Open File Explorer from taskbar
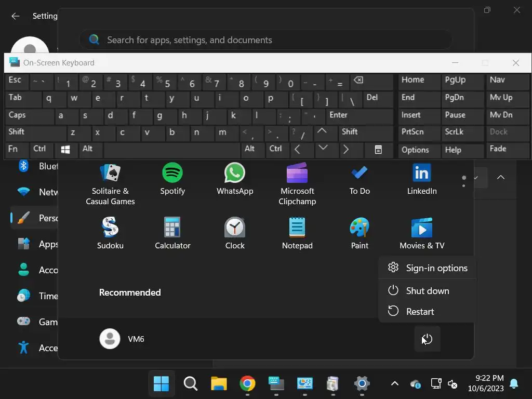 point(219,384)
